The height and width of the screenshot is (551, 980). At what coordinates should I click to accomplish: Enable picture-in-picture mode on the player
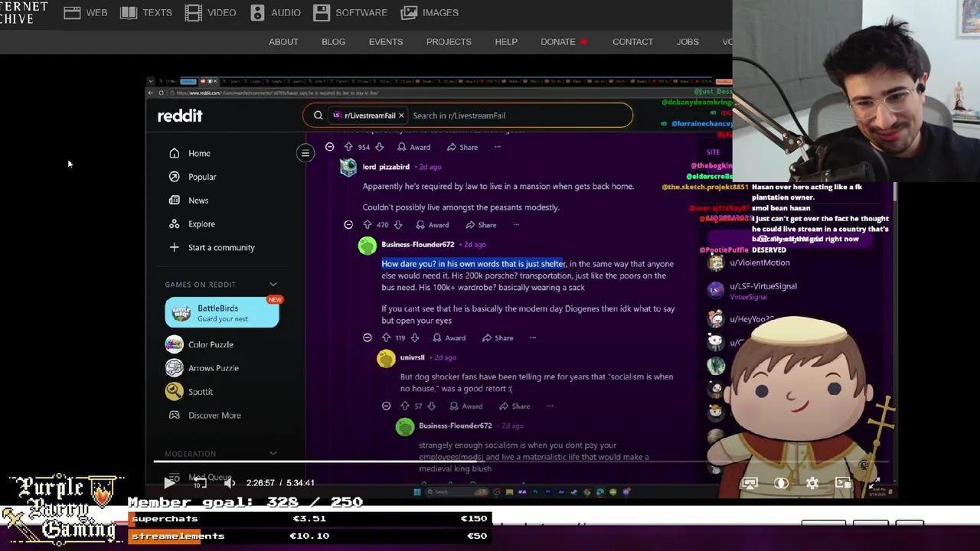842,483
